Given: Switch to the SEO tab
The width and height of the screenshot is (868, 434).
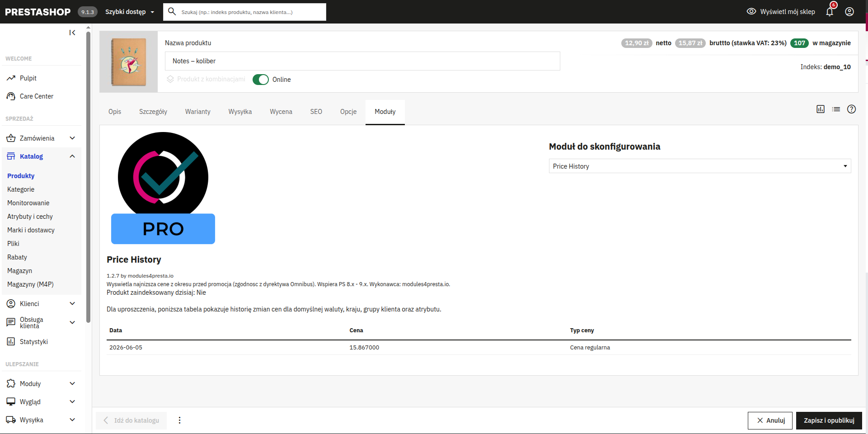Looking at the screenshot, I should [x=316, y=112].
